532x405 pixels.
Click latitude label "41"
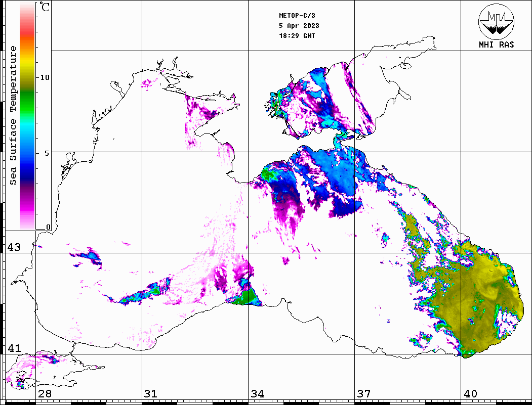pos(14,348)
